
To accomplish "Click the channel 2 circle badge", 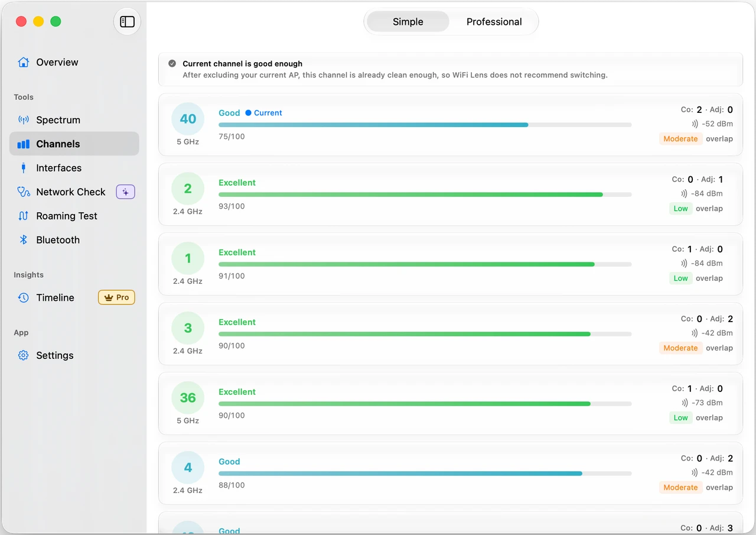I will 188,189.
